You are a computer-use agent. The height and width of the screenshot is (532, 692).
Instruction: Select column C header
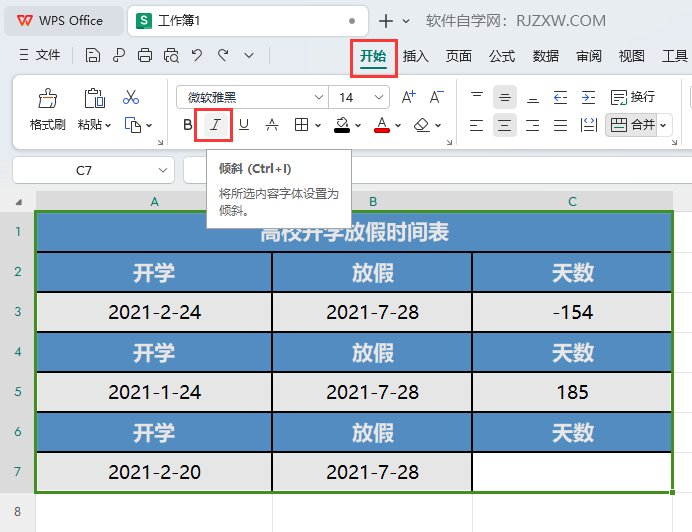[x=572, y=202]
